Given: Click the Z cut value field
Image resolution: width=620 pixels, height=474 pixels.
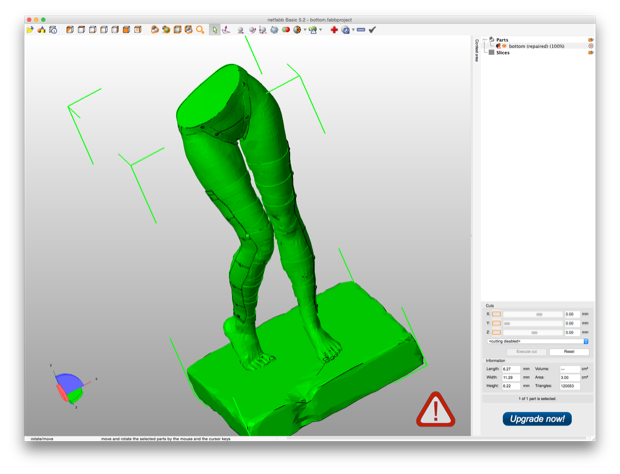Looking at the screenshot, I should point(572,332).
